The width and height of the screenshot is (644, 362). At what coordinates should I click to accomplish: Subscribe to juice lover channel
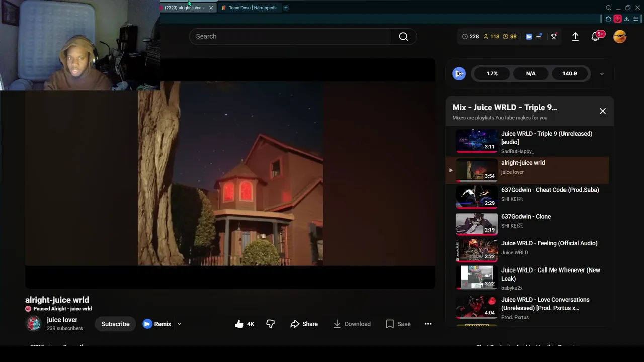coord(115,324)
